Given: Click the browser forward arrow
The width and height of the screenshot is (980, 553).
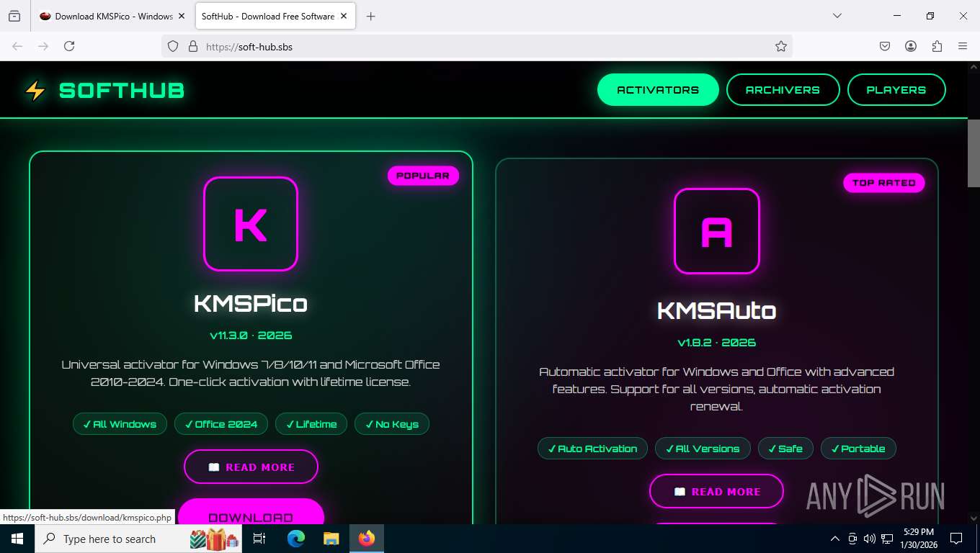Looking at the screenshot, I should 43,46.
